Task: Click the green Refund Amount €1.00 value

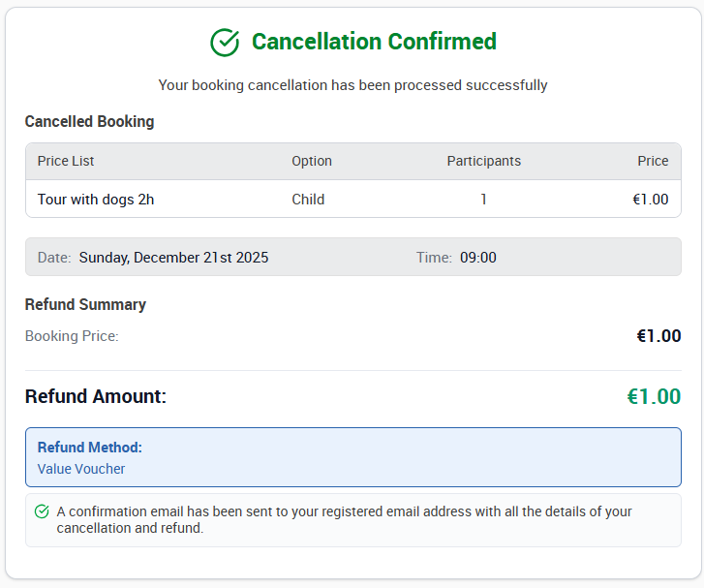Action: [x=654, y=396]
